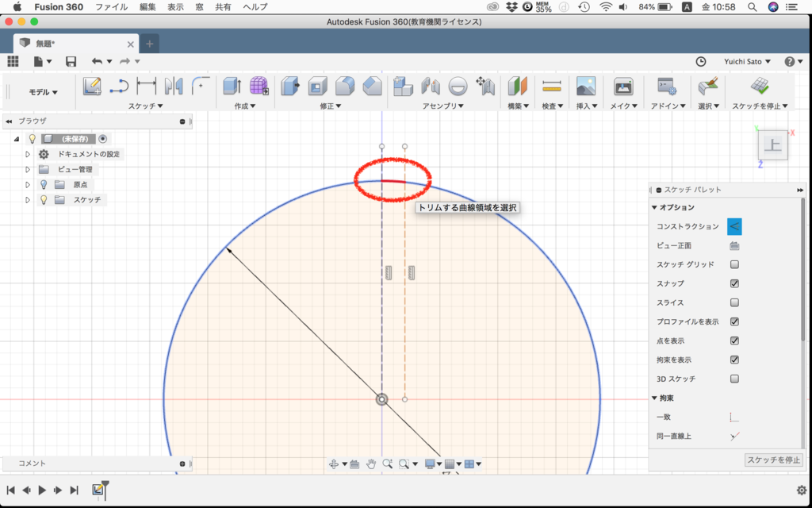Undo the last action arrow
Image resolution: width=812 pixels, height=508 pixels.
(97, 61)
